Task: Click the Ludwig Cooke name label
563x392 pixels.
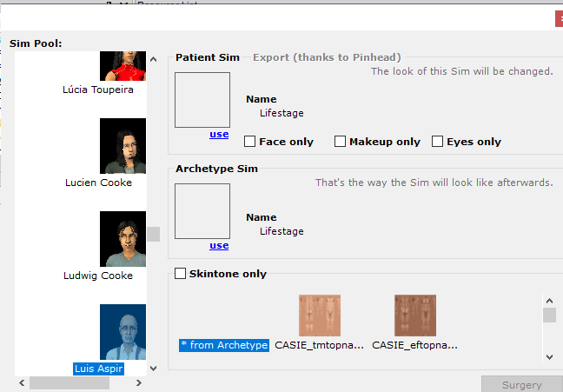Action: pyautogui.click(x=98, y=276)
